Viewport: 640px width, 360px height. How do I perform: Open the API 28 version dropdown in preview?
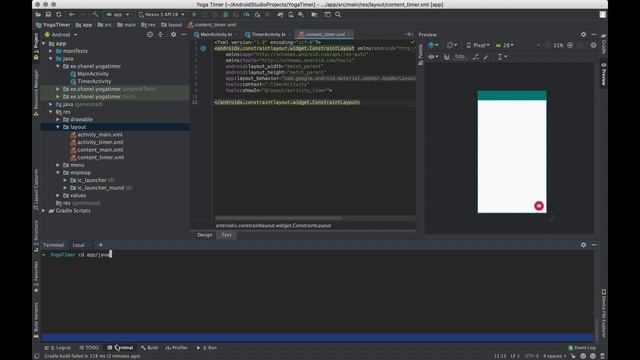click(x=505, y=45)
